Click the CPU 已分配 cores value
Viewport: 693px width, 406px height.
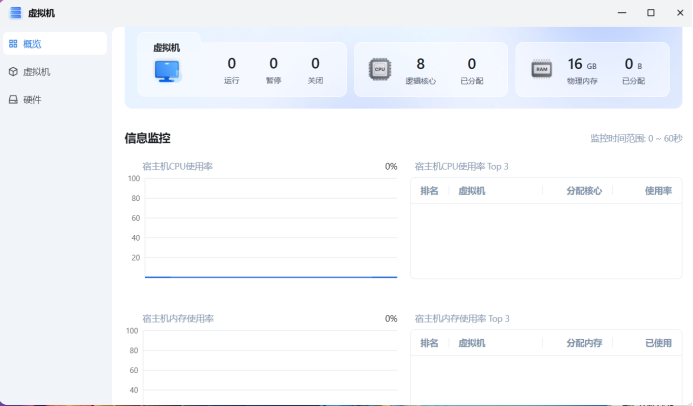[x=472, y=65]
